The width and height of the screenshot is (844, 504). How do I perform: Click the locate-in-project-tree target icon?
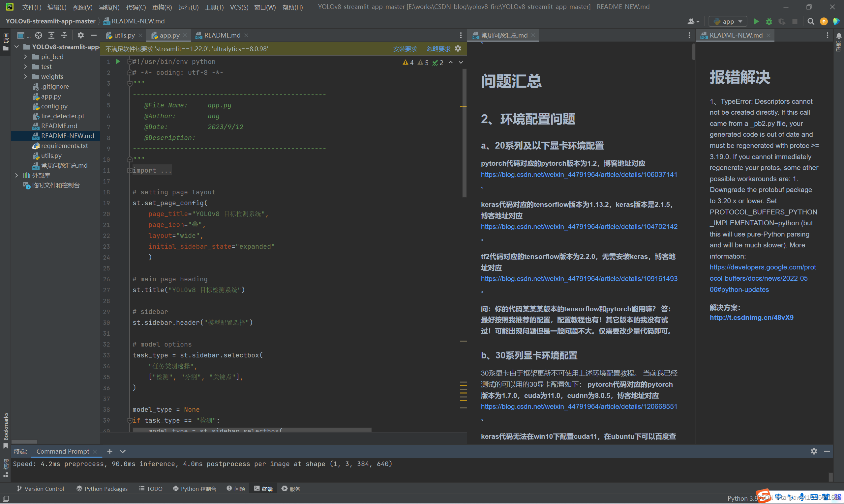coord(39,35)
